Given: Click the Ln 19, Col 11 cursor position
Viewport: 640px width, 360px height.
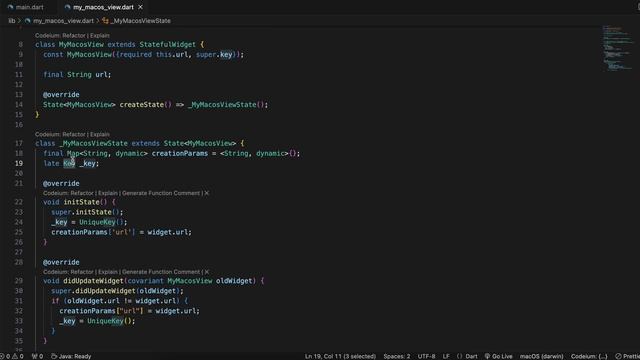Looking at the screenshot, I should click(340, 356).
